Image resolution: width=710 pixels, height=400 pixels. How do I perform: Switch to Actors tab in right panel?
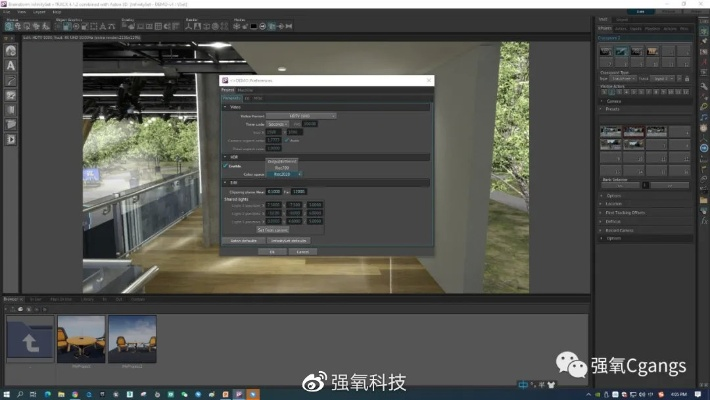coord(620,29)
